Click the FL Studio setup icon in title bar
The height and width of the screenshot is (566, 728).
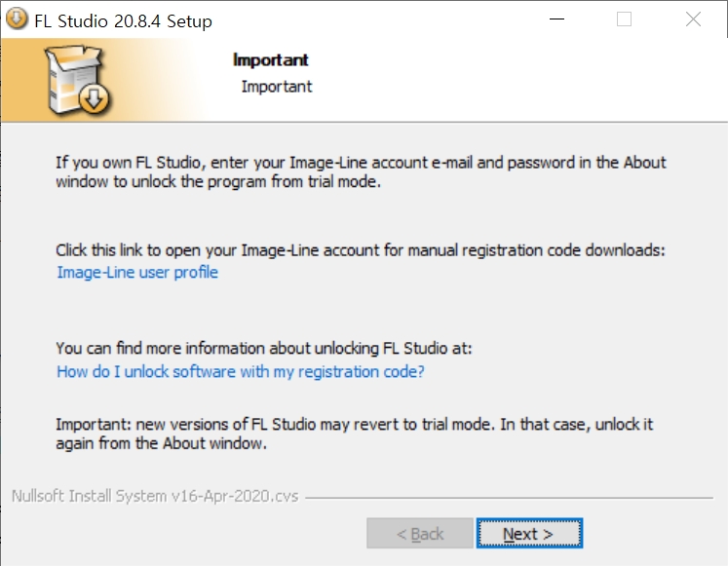pyautogui.click(x=17, y=19)
